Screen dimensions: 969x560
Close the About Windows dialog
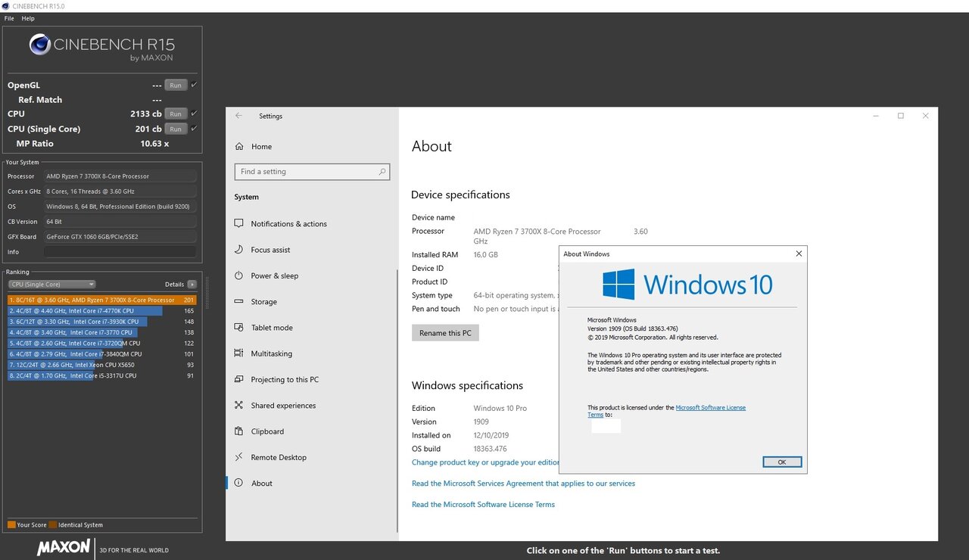799,254
